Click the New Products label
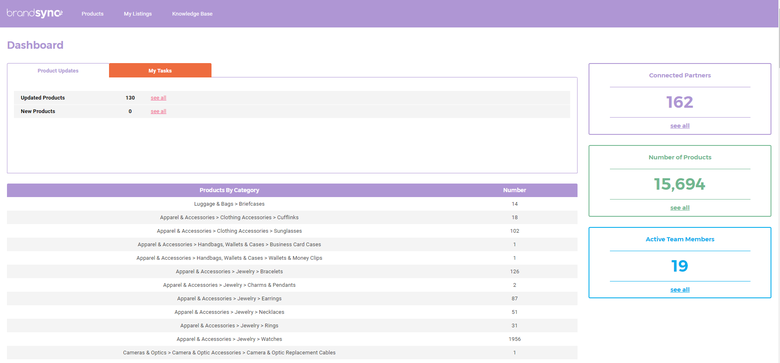 (x=38, y=111)
